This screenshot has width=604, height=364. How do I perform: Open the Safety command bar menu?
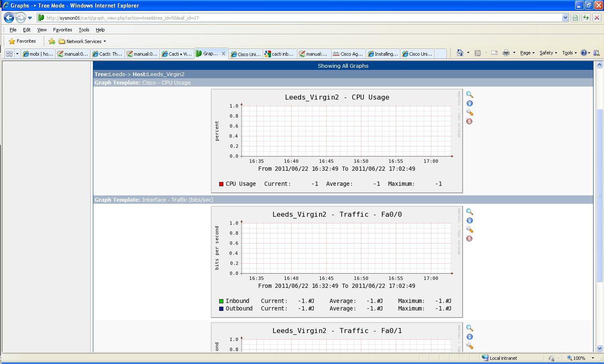point(548,53)
